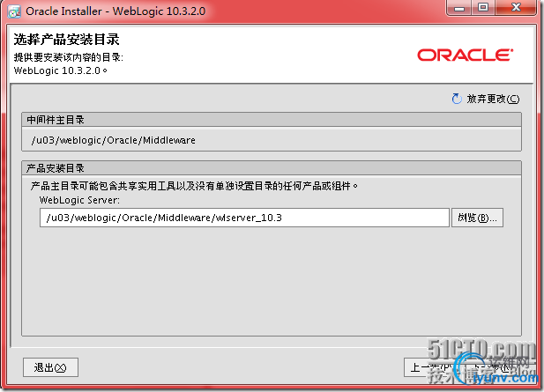This screenshot has width=544, height=392.
Task: Click the product directory description sentence starting 产品主目录可能包含
Action: click(x=194, y=186)
